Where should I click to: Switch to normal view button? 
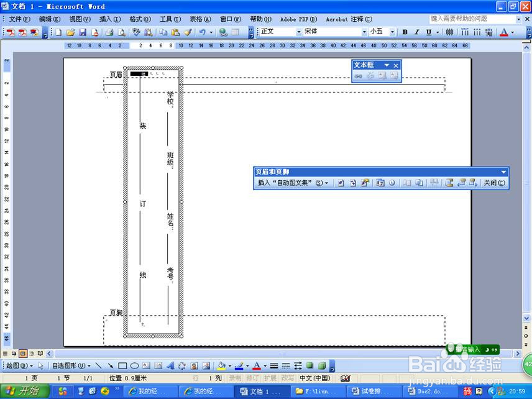pos(5,354)
